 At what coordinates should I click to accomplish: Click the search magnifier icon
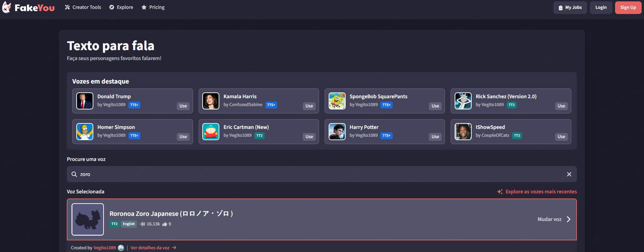click(x=74, y=174)
